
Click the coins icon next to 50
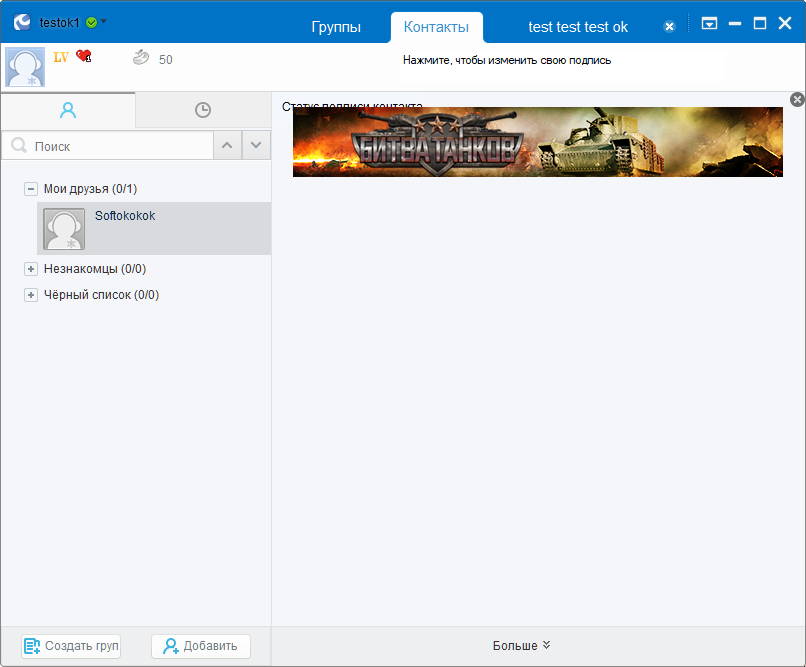141,58
